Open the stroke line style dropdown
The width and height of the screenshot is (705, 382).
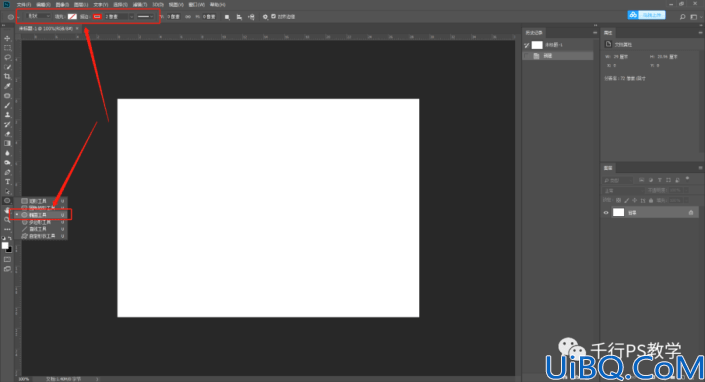coord(145,17)
